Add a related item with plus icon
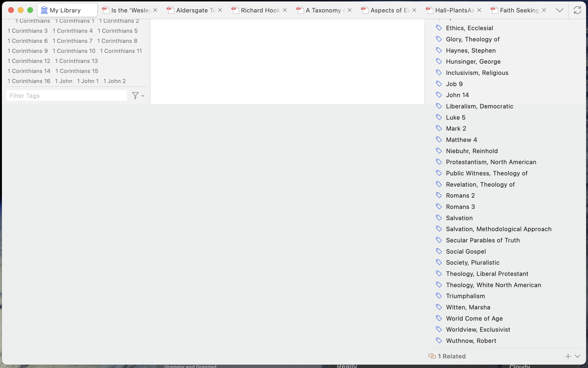 point(568,356)
